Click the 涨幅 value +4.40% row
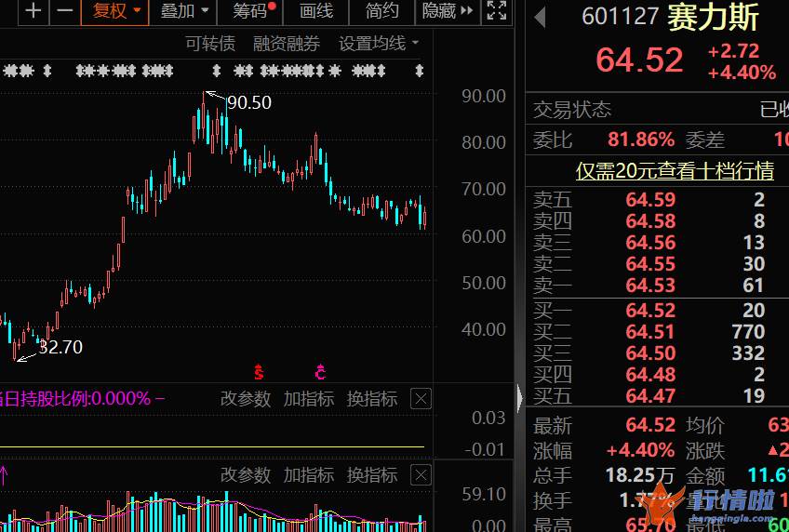Viewport: 789px width, 532px height. (x=640, y=450)
